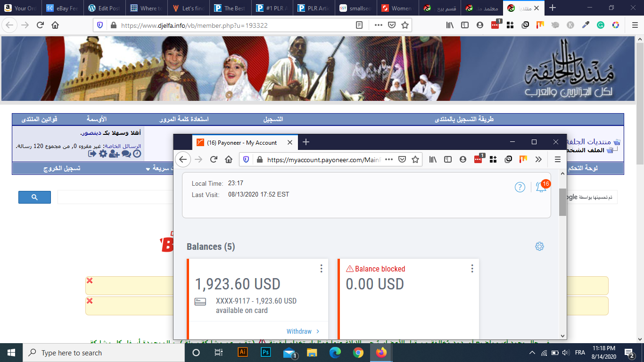Viewport: 644px width, 362px height.
Task: Open Adobe Illustrator from taskbar
Action: tap(243, 353)
